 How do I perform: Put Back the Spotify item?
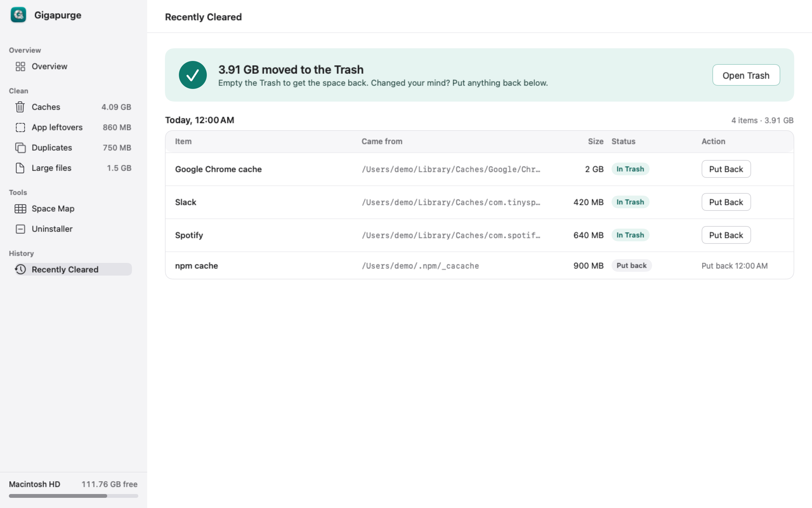[726, 235]
